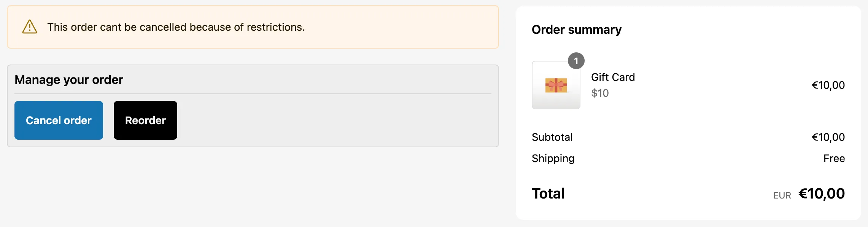Click the Free shipping value
868x227 pixels.
[x=835, y=158]
